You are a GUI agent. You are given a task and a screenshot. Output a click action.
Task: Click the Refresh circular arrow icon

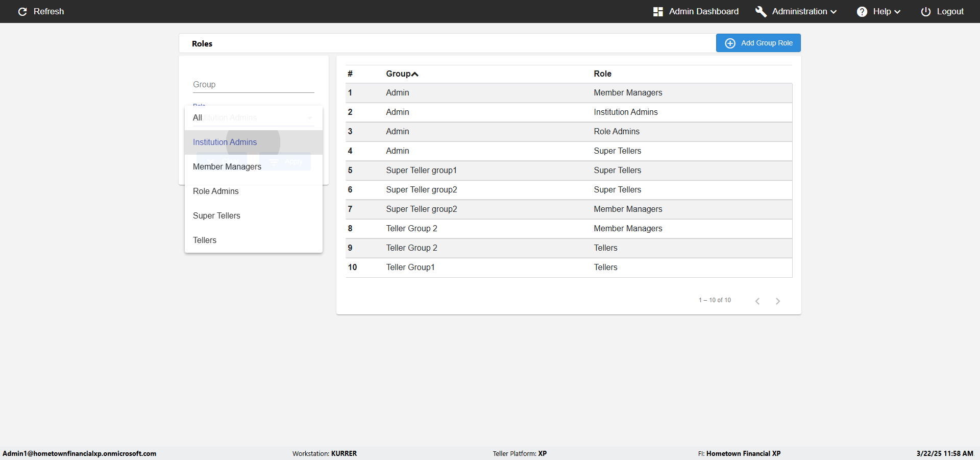tap(22, 11)
